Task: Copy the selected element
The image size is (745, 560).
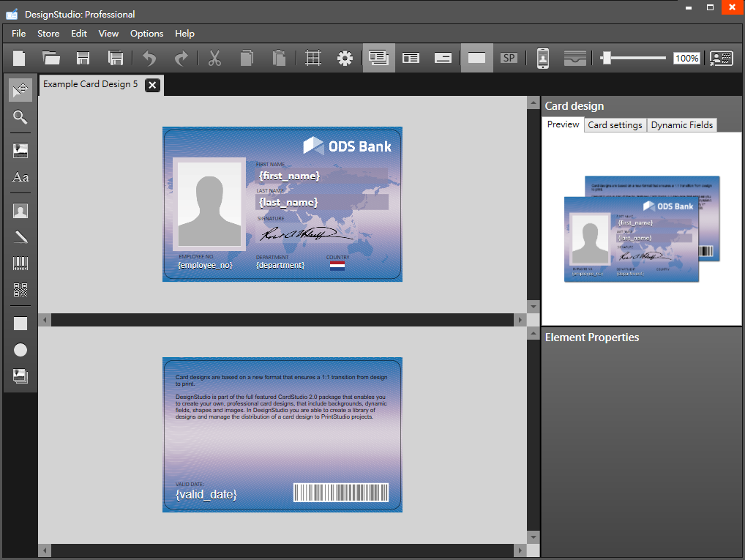Action: pos(247,58)
